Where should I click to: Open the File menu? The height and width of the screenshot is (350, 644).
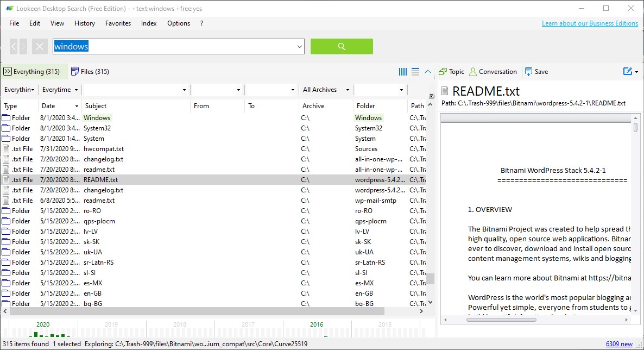(14, 23)
